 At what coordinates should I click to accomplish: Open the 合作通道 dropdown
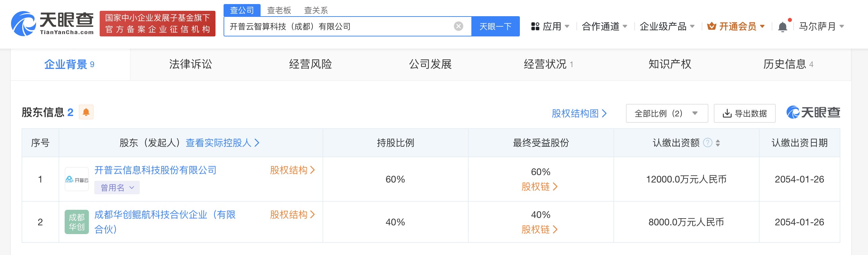(x=604, y=26)
